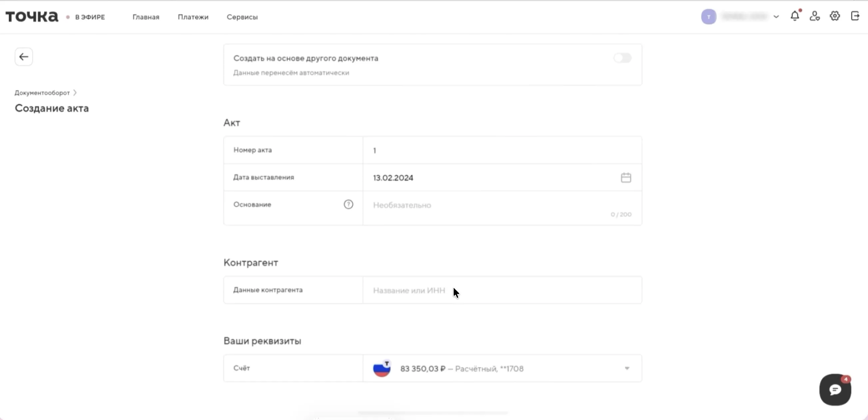This screenshot has height=420, width=868.
Task: Open the Платежи menu item
Action: point(193,17)
